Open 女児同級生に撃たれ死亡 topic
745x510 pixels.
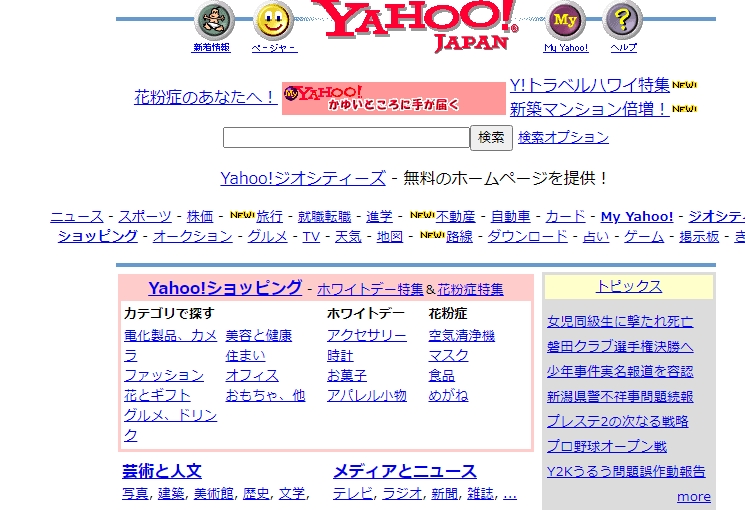click(620, 322)
